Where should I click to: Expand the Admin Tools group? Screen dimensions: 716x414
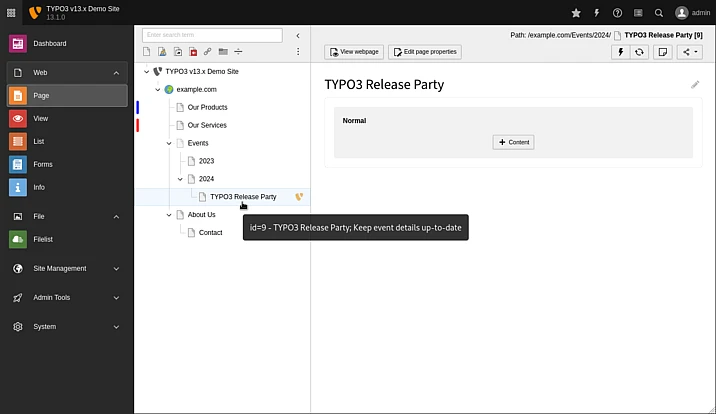[x=116, y=297]
